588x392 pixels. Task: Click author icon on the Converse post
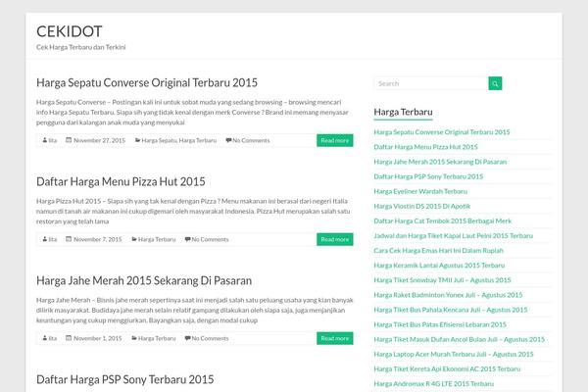pos(45,140)
